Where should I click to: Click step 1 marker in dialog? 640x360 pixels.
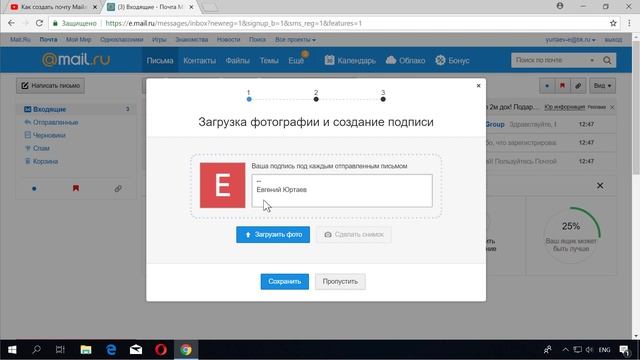(x=249, y=99)
